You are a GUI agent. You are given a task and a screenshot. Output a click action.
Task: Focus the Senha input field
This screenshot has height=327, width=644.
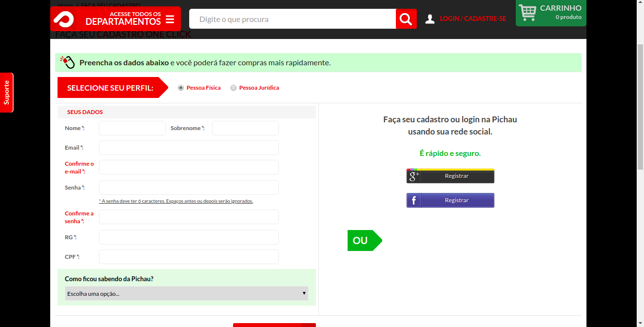tap(189, 188)
